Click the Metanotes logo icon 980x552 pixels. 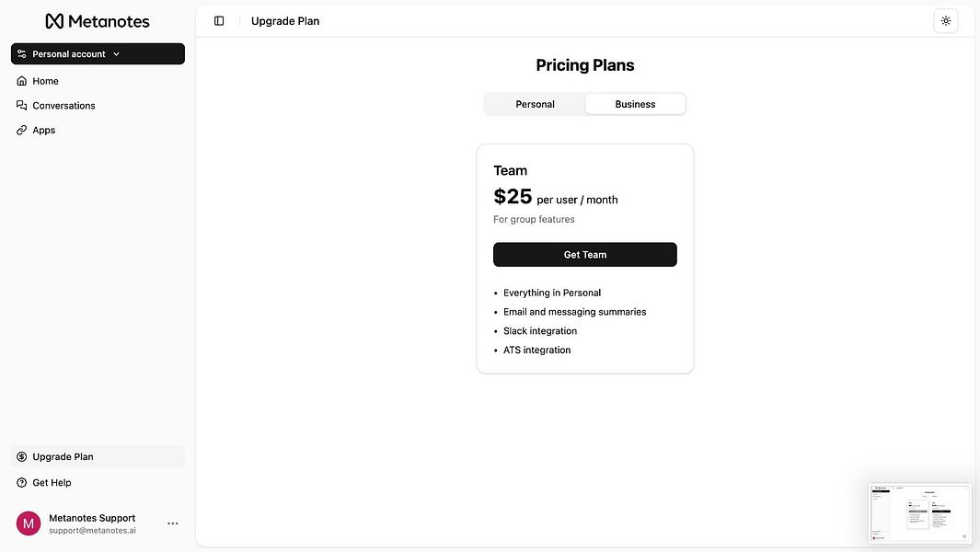click(x=54, y=21)
